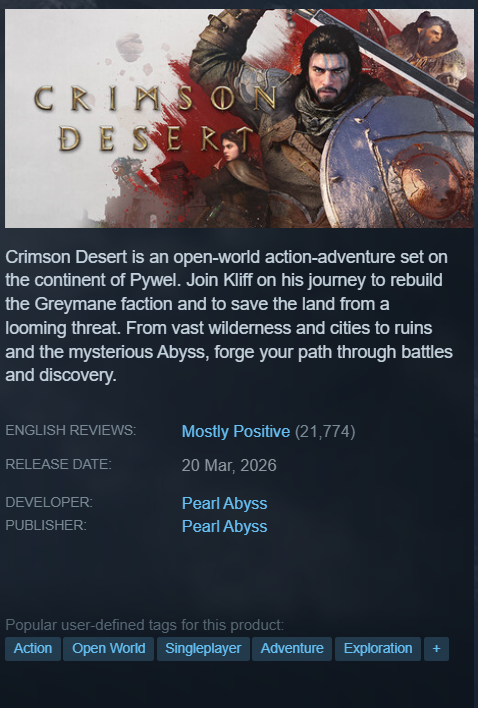
Task: Select the Adventure tag
Action: click(x=292, y=649)
